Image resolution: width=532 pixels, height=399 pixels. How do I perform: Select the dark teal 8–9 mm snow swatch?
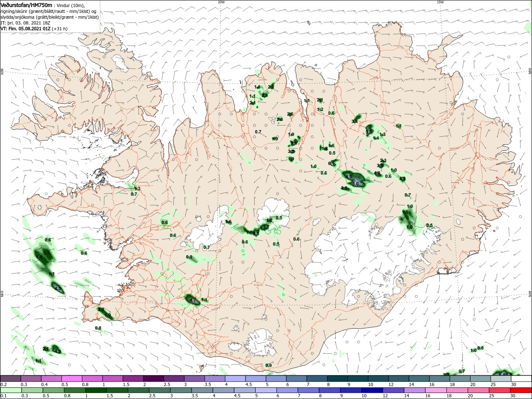pos(337,378)
